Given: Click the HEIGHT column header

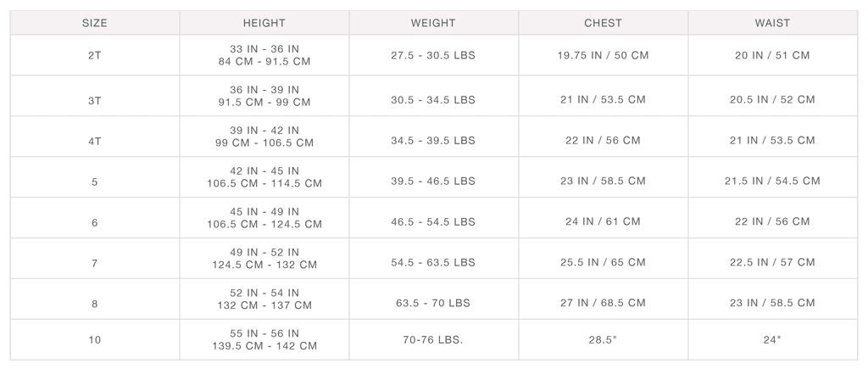Looking at the screenshot, I should pyautogui.click(x=264, y=23).
